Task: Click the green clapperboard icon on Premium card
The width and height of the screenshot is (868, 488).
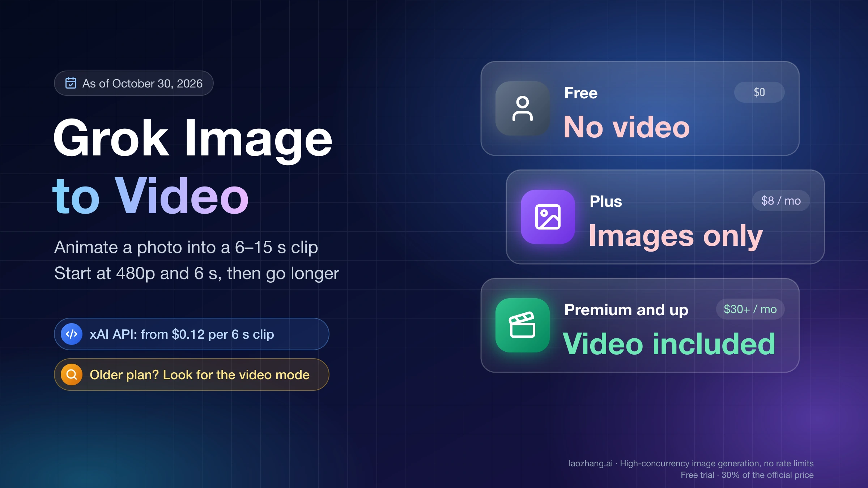Action: [x=523, y=325]
